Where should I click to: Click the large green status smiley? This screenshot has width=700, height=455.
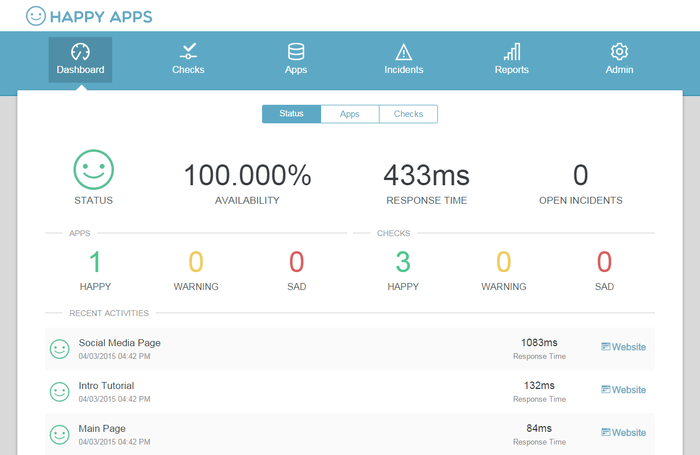(93, 170)
